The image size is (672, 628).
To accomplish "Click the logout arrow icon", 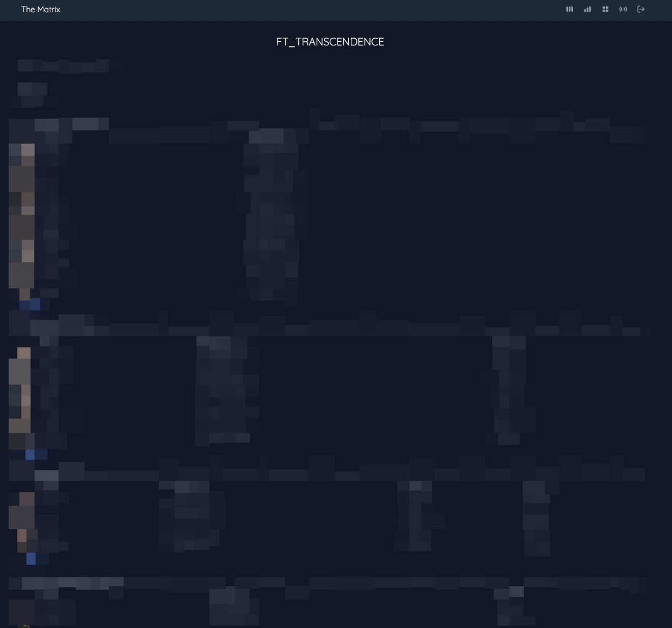I will tap(641, 9).
